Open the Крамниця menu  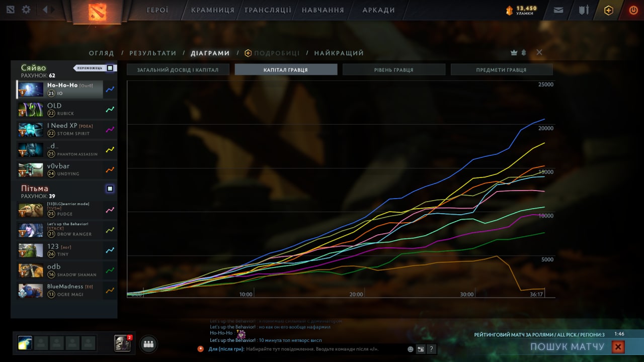tap(213, 10)
